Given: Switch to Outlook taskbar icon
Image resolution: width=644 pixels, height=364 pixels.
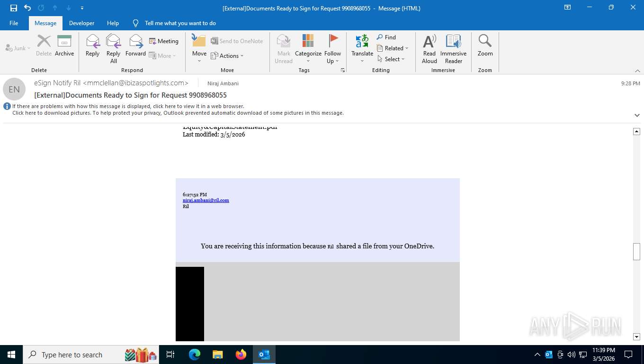Looking at the screenshot, I should click(x=264, y=355).
